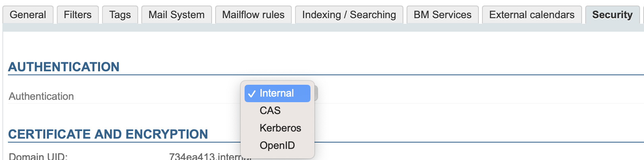
Task: Pick OpenID in the dropdown list
Action: click(277, 145)
